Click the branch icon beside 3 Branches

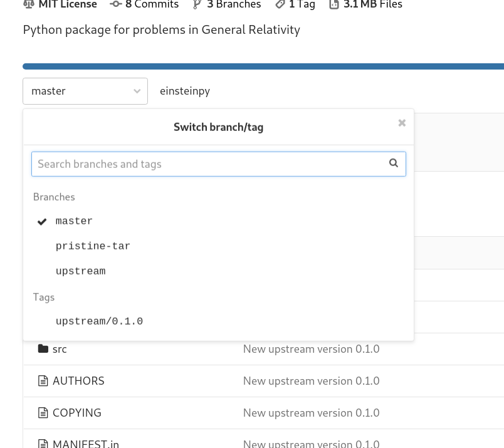[198, 5]
